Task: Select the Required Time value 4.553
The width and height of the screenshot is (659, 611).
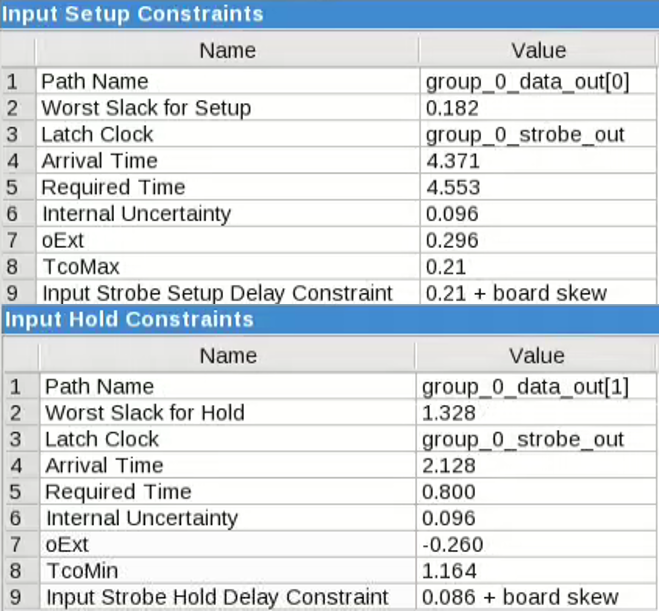Action: click(x=452, y=187)
